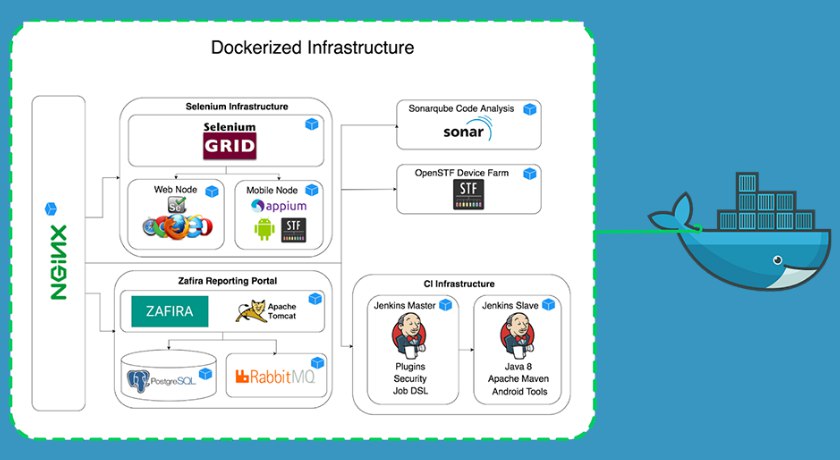Click the Java 8 text
The image size is (840, 460).
click(x=518, y=367)
